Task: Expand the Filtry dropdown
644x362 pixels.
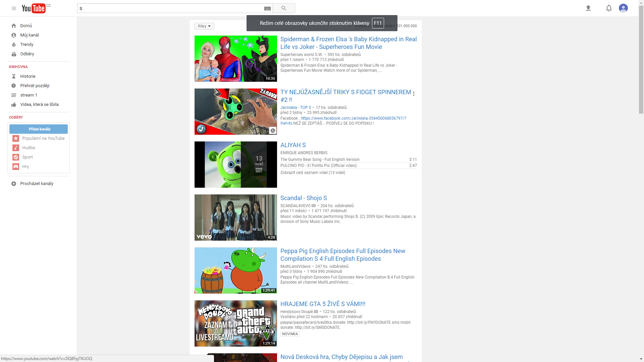Action: [204, 26]
